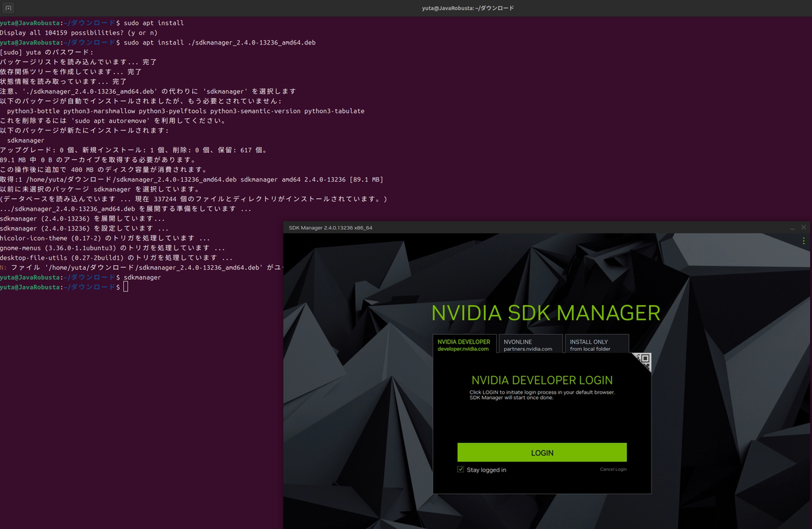Switch to the NVONLINE partners tab
812x529 pixels.
(x=531, y=345)
